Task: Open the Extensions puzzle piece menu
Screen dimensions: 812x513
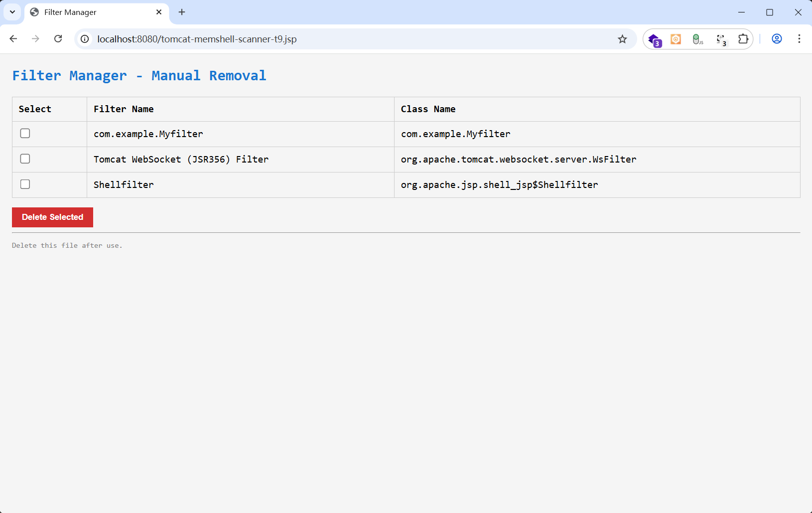Action: coord(743,39)
